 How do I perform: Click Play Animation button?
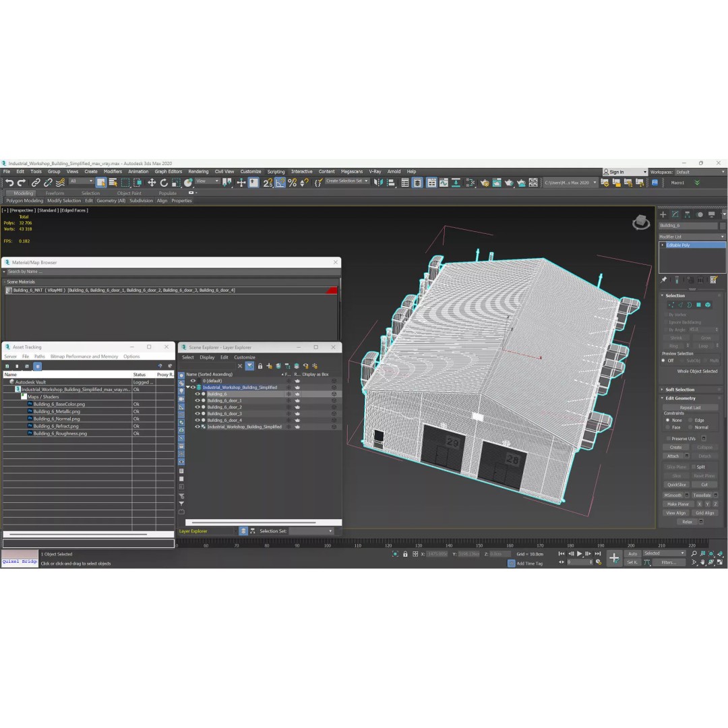(580, 553)
